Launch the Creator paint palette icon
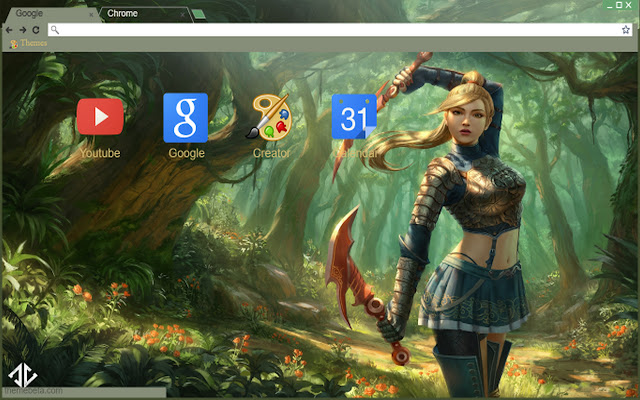640x400 pixels. click(x=269, y=117)
